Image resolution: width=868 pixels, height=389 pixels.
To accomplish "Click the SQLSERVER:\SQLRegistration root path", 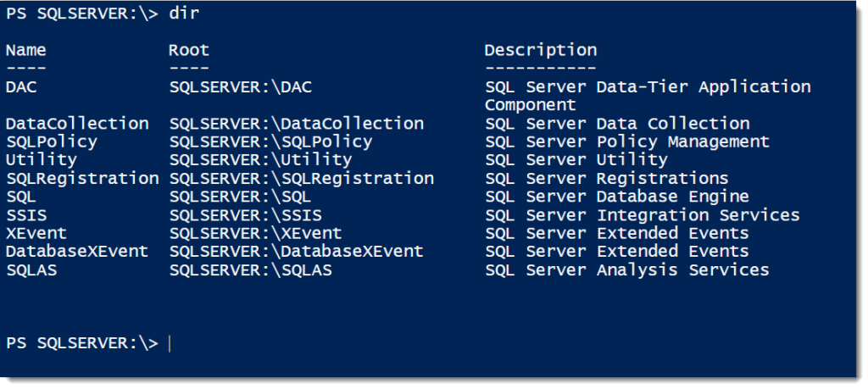I will (302, 178).
